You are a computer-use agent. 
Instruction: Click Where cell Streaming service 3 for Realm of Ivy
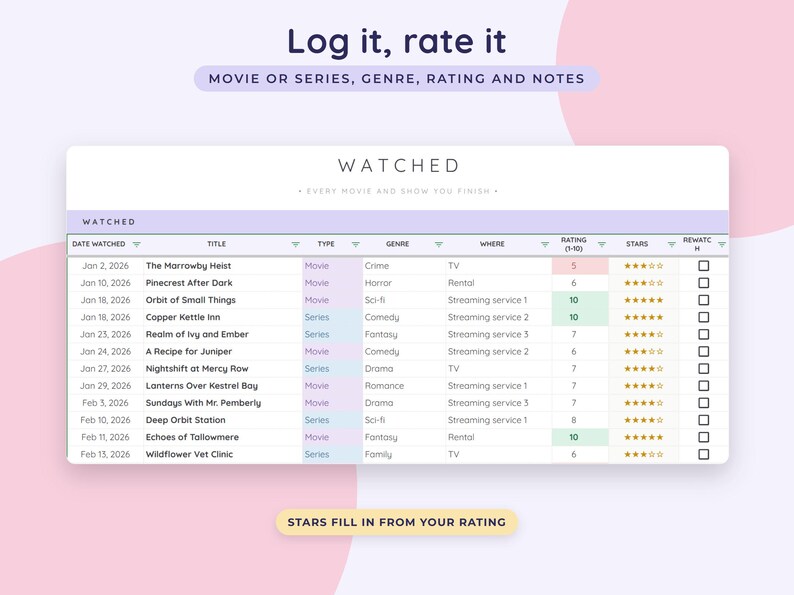pos(499,334)
